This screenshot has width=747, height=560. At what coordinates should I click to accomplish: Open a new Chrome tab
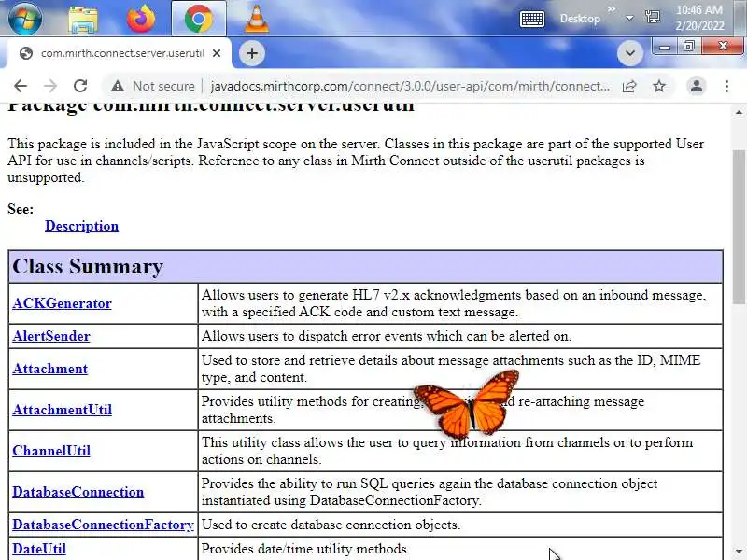[252, 53]
